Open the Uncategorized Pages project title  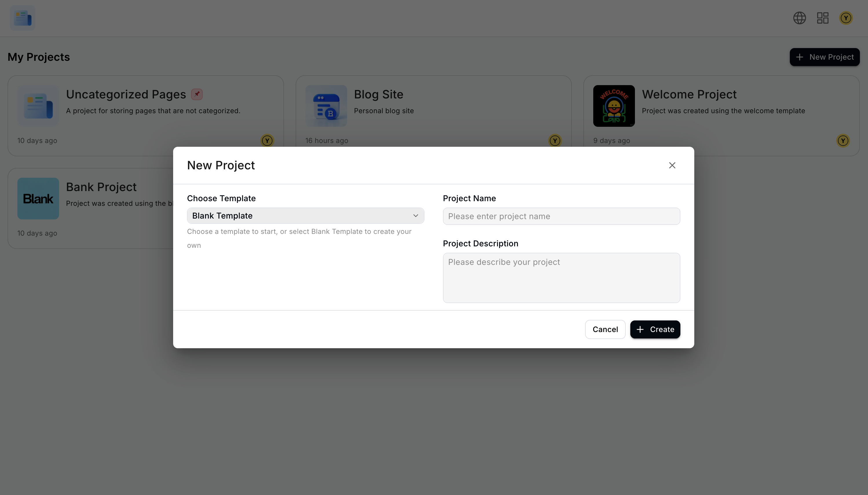click(126, 94)
